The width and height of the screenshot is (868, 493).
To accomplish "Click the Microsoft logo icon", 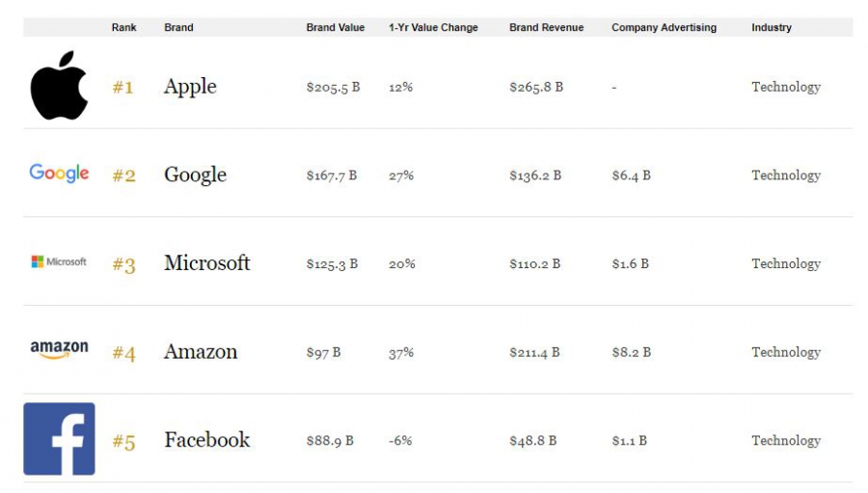I will coord(59,261).
